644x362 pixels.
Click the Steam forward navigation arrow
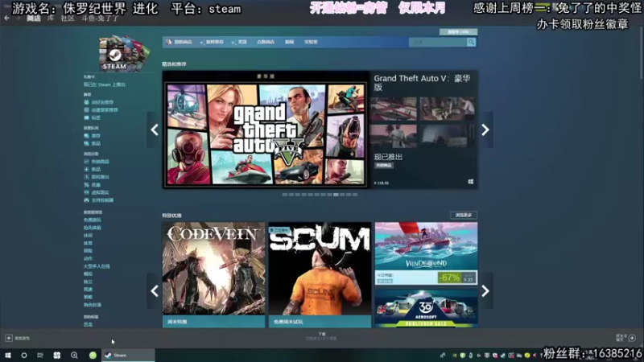click(x=17, y=18)
